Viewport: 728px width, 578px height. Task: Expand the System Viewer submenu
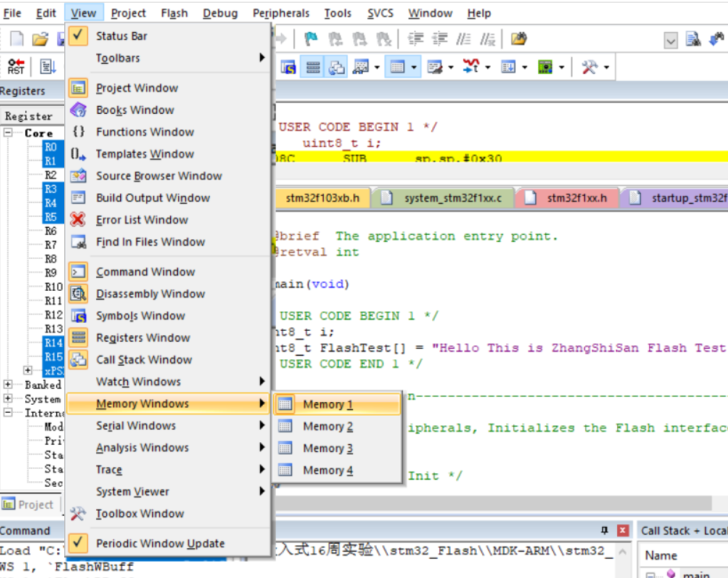(x=169, y=491)
